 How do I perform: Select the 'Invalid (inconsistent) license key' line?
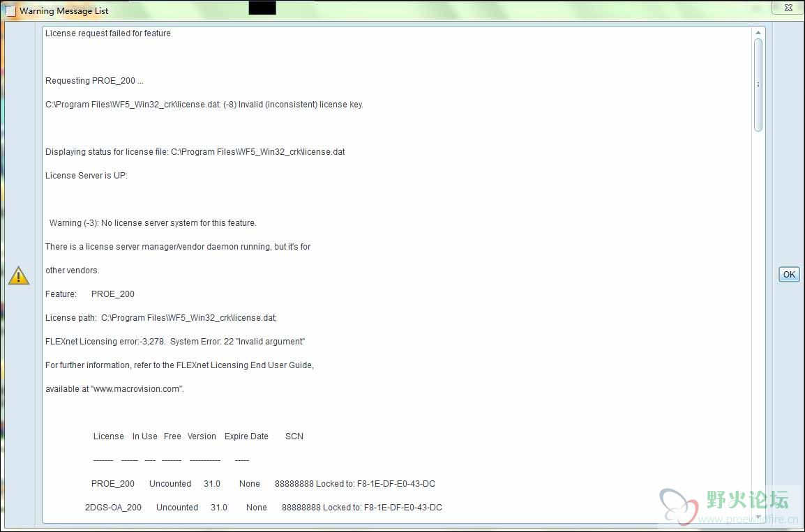pos(204,104)
